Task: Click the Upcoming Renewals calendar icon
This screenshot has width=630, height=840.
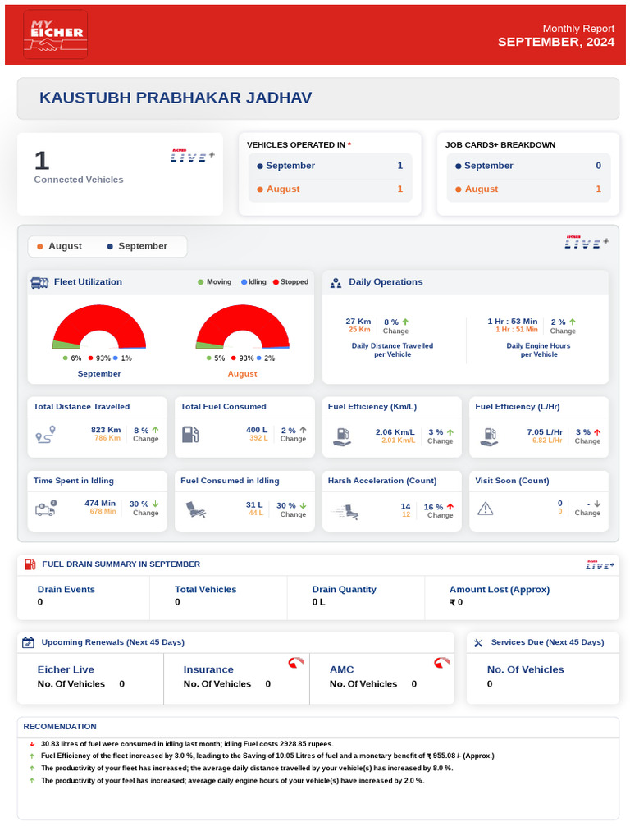Action: pos(29,642)
